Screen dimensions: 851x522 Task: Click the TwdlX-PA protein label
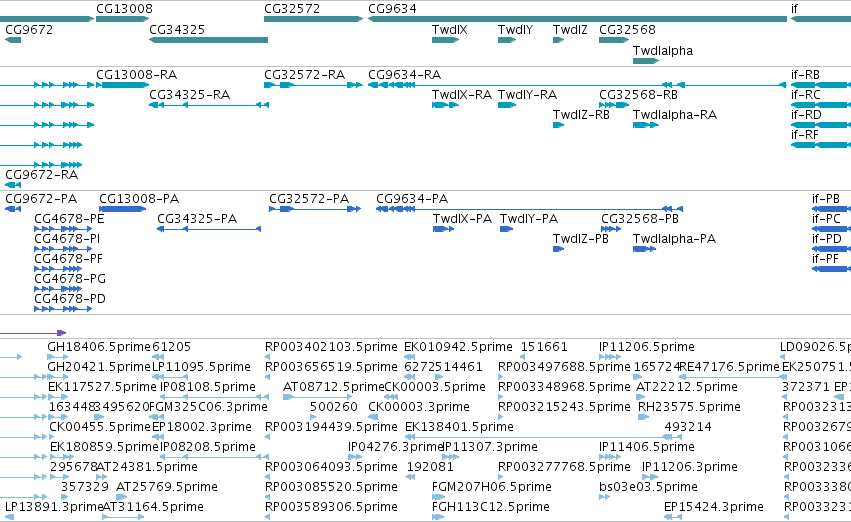[x=462, y=219]
